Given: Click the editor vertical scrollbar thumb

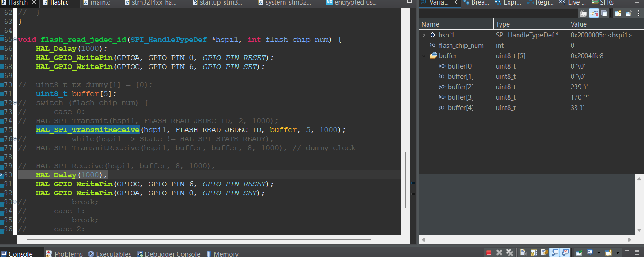Looking at the screenshot, I should 406,180.
